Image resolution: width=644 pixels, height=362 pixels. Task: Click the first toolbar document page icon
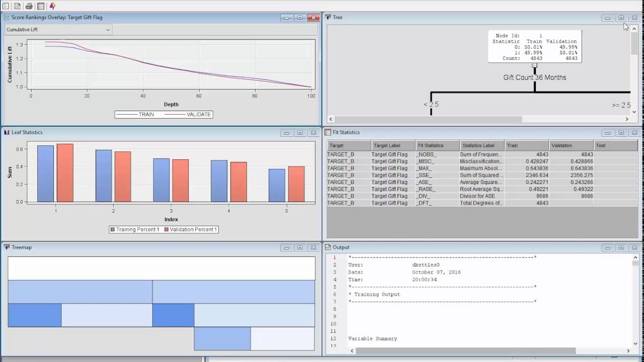click(x=6, y=6)
